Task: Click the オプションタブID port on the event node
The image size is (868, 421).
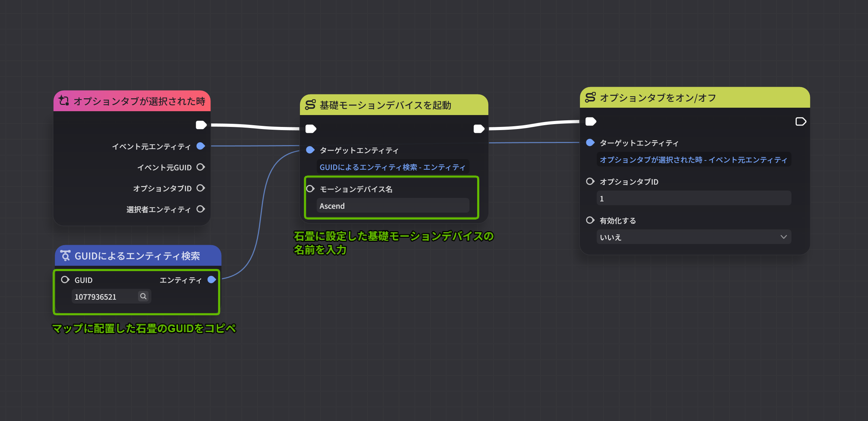Action: [x=201, y=188]
